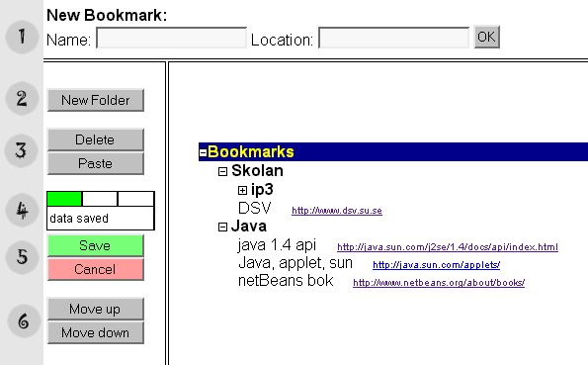Click the green progress bar segment
Viewport: 588px width, 365px height.
pyautogui.click(x=64, y=199)
